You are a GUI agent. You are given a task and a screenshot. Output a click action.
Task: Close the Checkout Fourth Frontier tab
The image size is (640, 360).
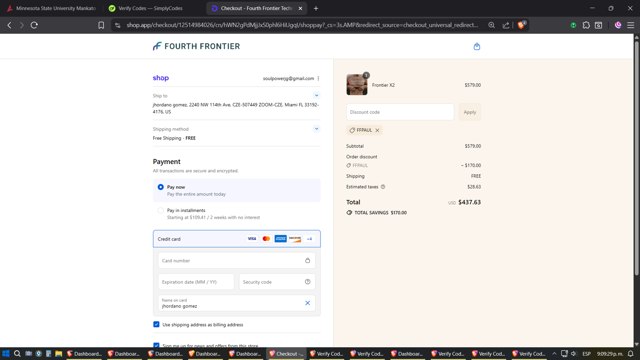[x=300, y=8]
